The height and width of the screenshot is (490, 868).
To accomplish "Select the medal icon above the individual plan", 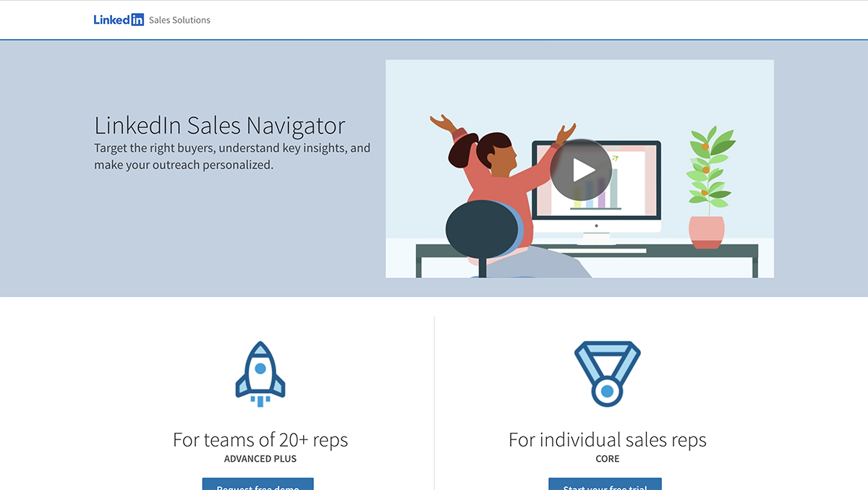I will tap(608, 371).
